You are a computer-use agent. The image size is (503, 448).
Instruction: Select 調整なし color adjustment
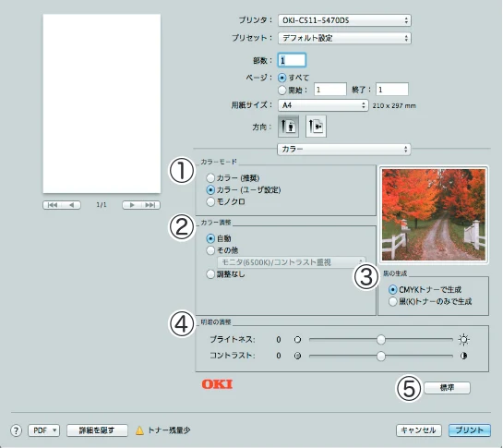210,274
